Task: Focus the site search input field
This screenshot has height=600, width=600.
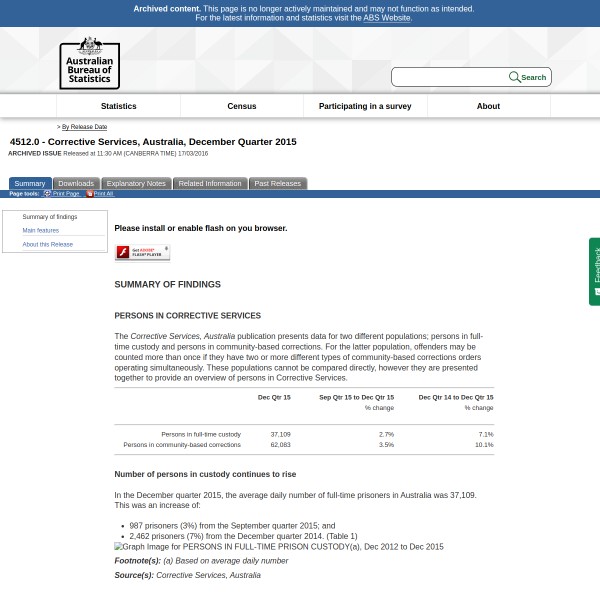Action: click(449, 77)
